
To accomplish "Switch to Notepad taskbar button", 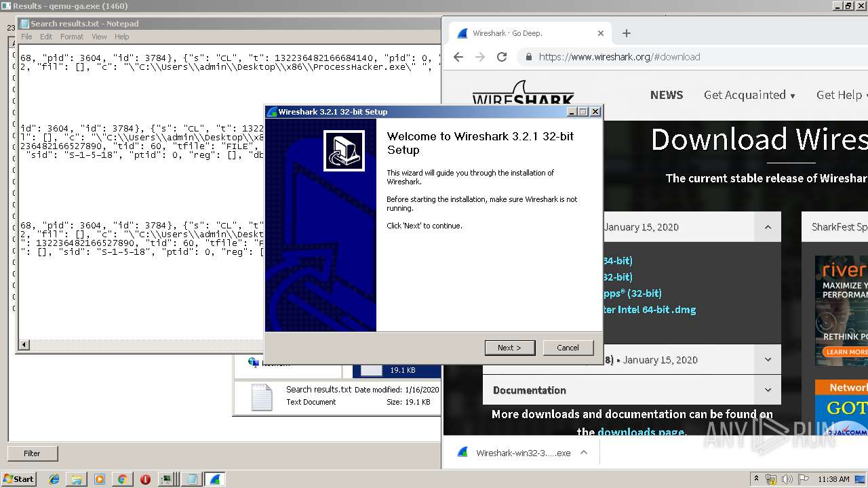I will pyautogui.click(x=191, y=479).
